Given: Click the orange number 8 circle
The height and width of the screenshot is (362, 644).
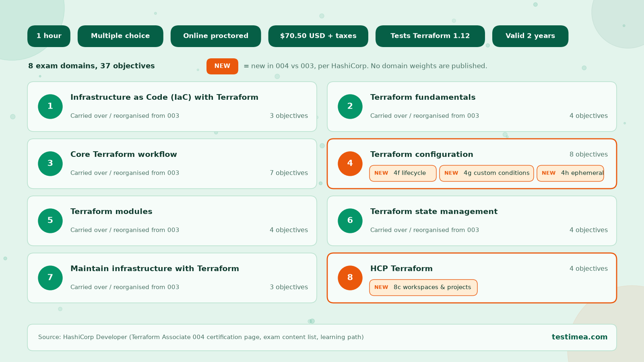Looking at the screenshot, I should (350, 278).
